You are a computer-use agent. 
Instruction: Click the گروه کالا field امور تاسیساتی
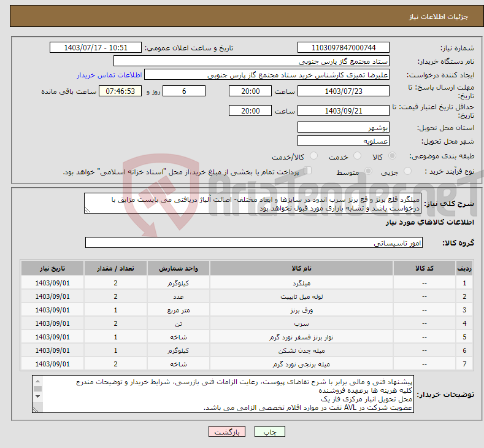pyautogui.click(x=254, y=242)
